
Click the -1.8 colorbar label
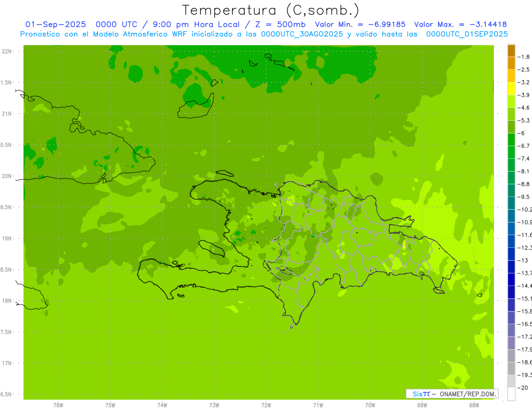524,57
